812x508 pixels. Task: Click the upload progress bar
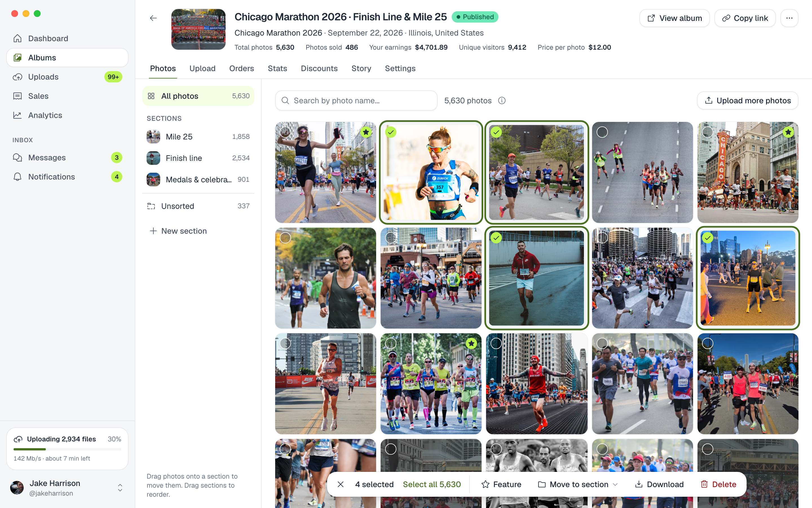pyautogui.click(x=67, y=449)
